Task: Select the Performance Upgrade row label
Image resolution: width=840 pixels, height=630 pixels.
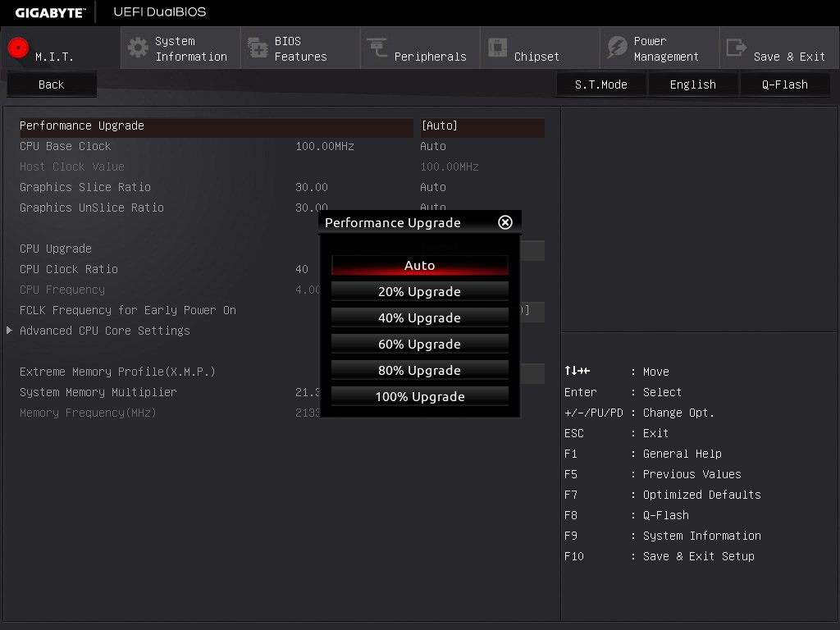Action: tap(82, 126)
